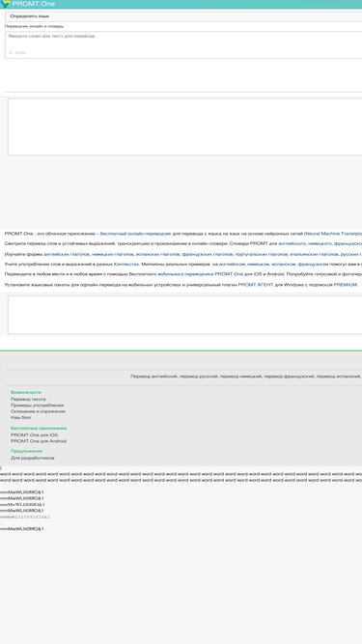Screen dimensions: 362x644
Task: Open the Наш блог footer link
Action: [21, 417]
